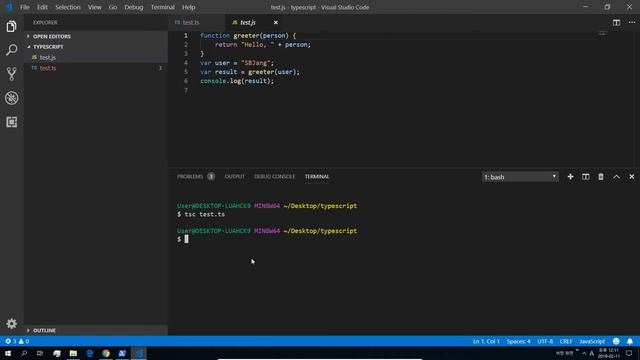Viewport: 640px width, 360px height.
Task: Open notifications bell in status bar
Action: [x=630, y=341]
